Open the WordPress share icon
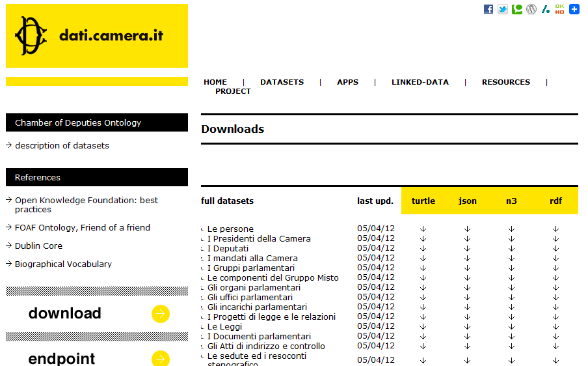The image size is (588, 366). click(x=531, y=9)
